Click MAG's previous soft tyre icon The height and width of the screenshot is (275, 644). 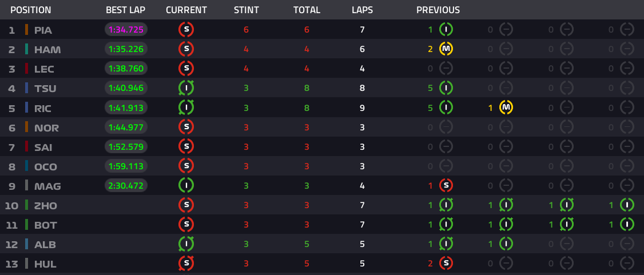coord(446,185)
